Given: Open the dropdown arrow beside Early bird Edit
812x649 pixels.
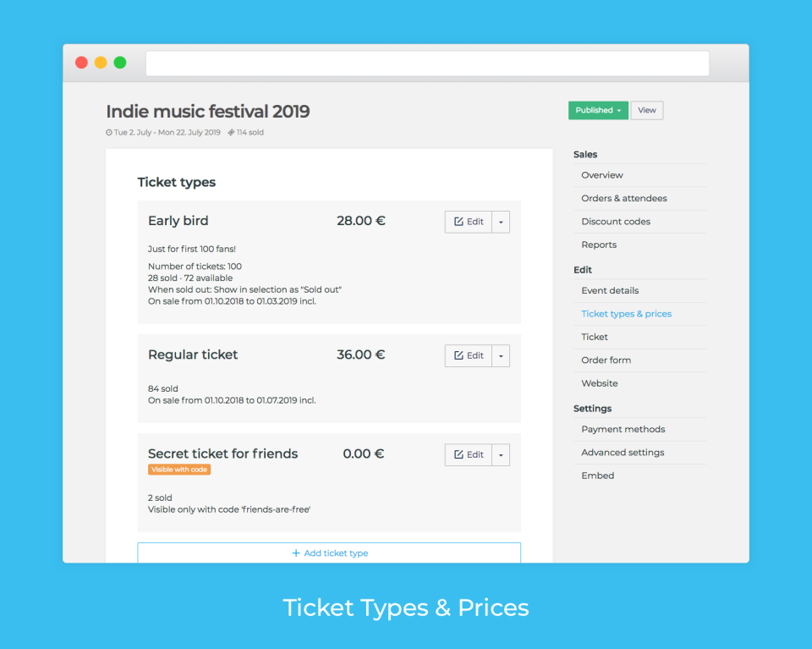Looking at the screenshot, I should 501,222.
